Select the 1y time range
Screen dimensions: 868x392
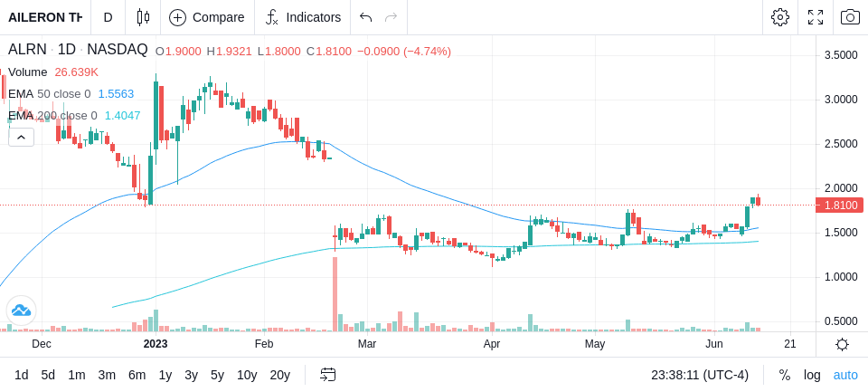[x=165, y=375]
